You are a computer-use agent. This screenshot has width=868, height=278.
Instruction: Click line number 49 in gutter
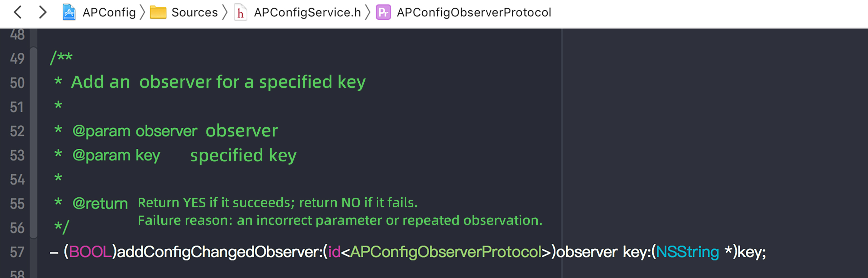(x=17, y=58)
